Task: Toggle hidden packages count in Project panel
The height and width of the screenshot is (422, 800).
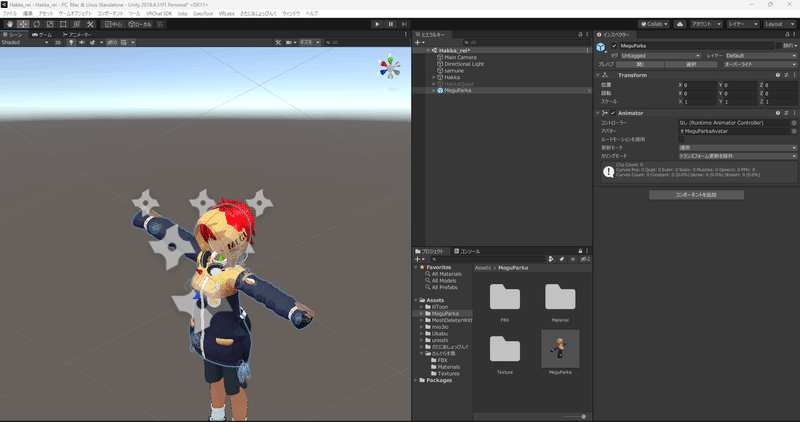Action: click(x=585, y=259)
